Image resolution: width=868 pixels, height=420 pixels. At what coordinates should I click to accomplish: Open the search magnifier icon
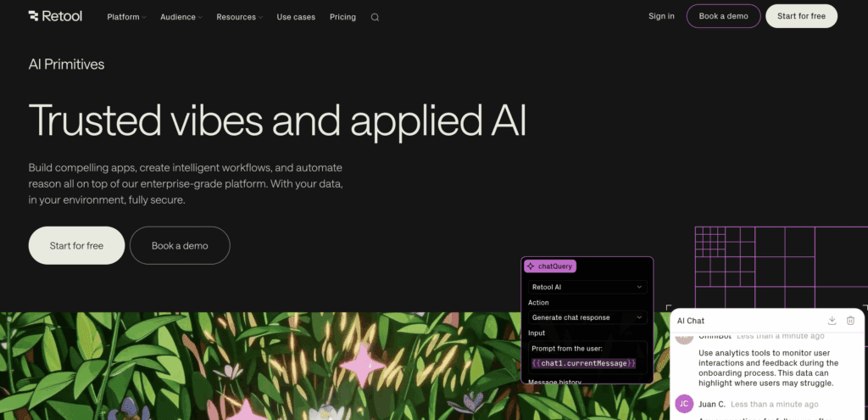point(375,17)
